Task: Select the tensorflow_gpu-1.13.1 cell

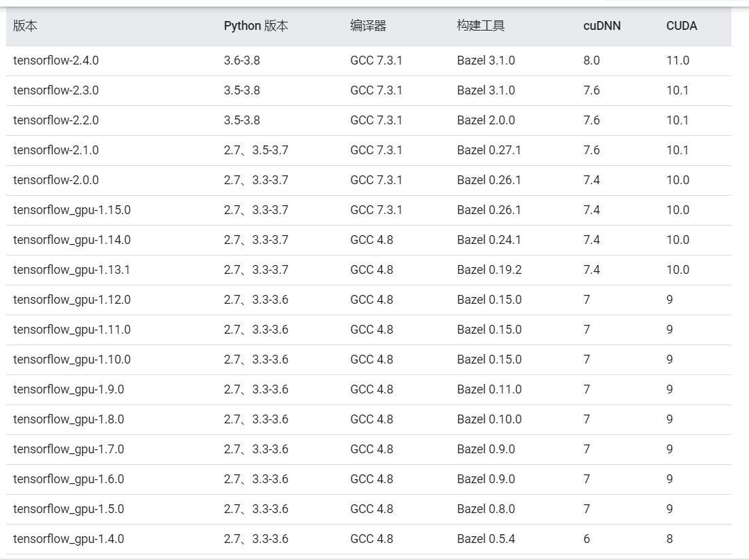Action: pyautogui.click(x=71, y=270)
